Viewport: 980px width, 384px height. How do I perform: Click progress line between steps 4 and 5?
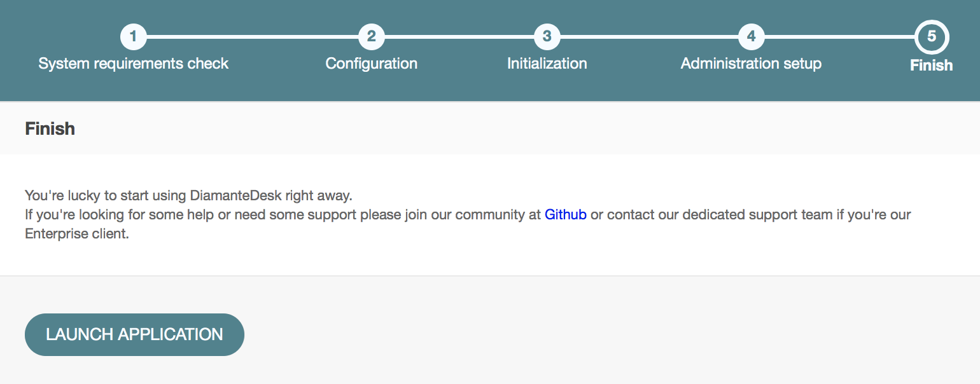(839, 37)
